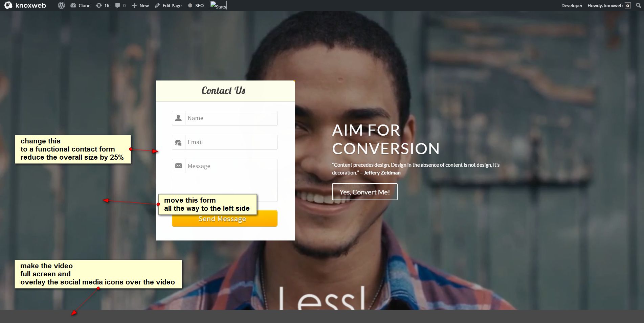Click the Clone dashboard icon
Screen dimensions: 644x323
(x=73, y=5)
